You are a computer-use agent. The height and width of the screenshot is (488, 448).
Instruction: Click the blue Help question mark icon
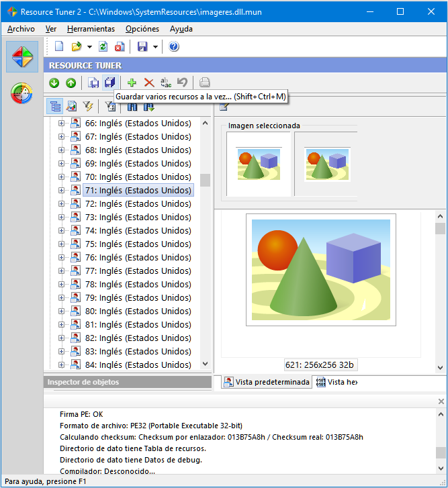[174, 47]
